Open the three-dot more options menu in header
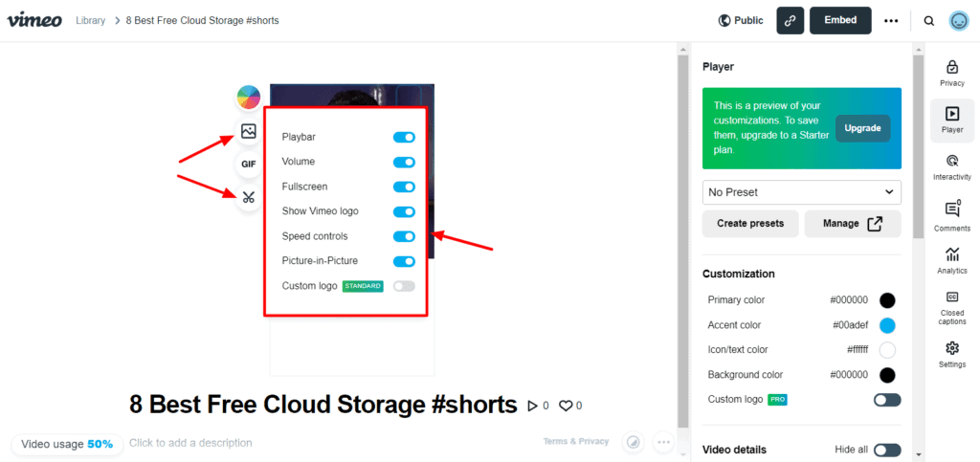This screenshot has width=980, height=462. coord(891,21)
